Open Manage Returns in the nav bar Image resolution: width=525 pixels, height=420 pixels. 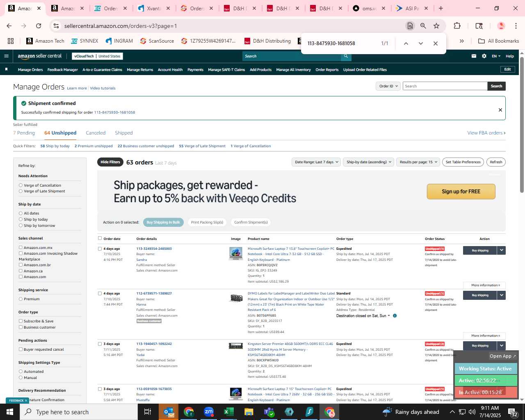(140, 70)
